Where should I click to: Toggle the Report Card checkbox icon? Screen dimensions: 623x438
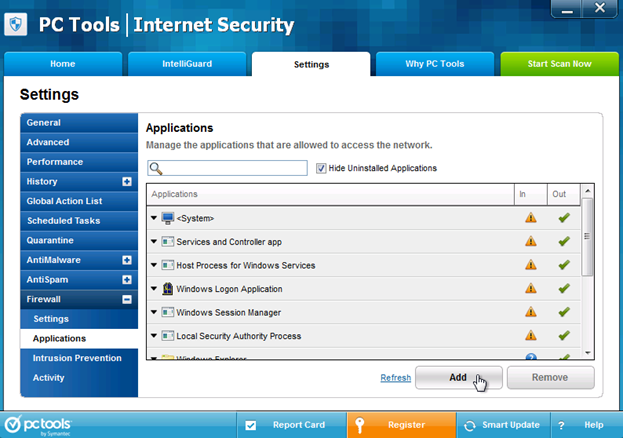click(x=251, y=425)
